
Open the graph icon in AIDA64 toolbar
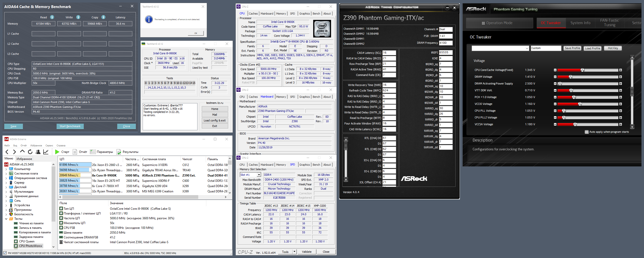(x=46, y=152)
